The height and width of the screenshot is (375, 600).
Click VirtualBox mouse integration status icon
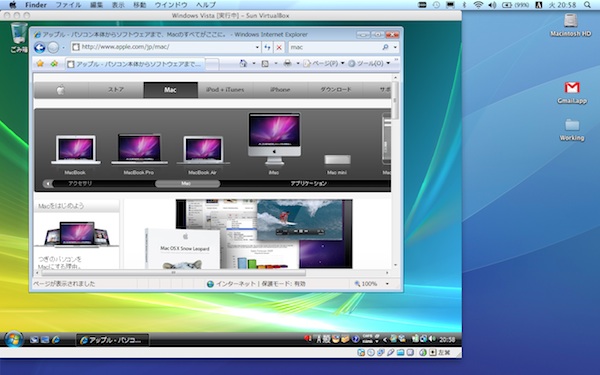422,352
